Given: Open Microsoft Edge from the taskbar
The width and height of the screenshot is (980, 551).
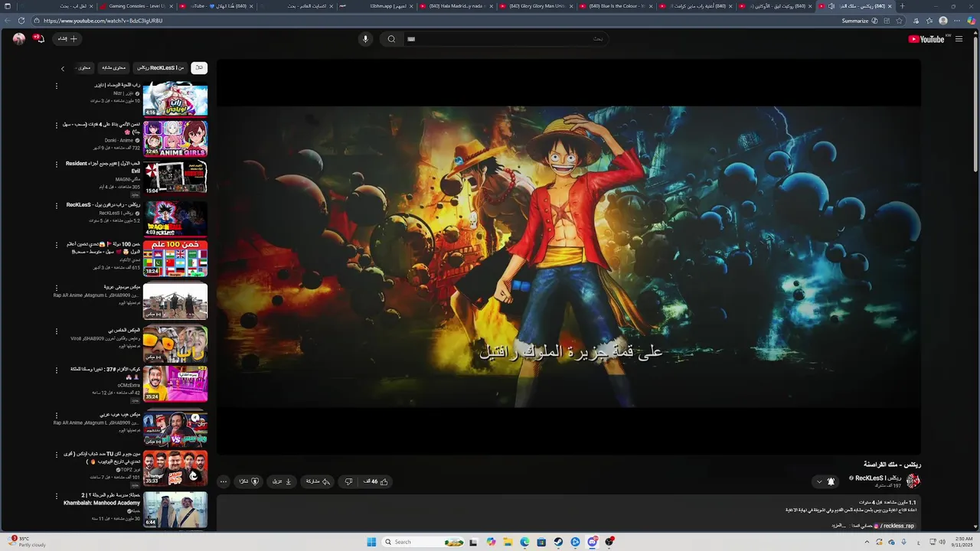Looking at the screenshot, I should coord(524,542).
